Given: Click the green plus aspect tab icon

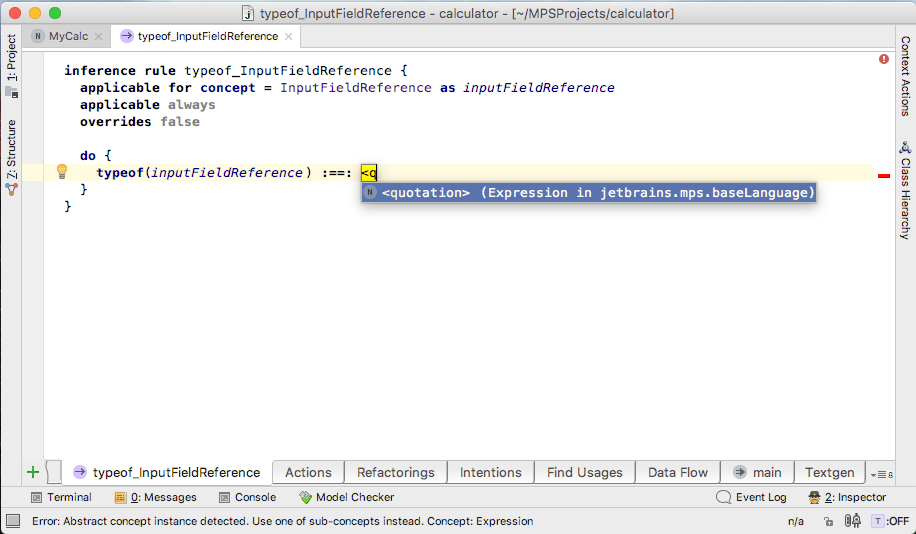Looking at the screenshot, I should 33,472.
